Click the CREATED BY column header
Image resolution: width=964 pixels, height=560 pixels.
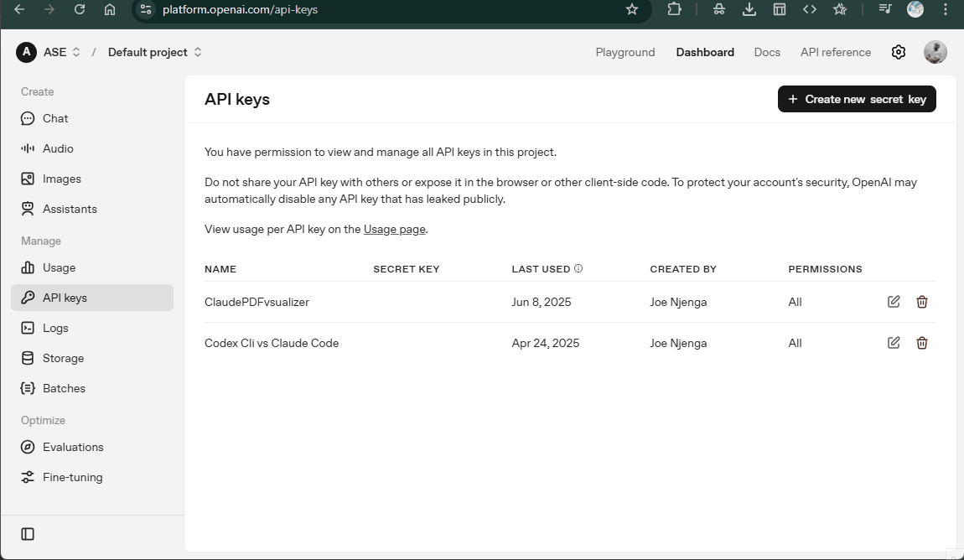[x=683, y=269]
